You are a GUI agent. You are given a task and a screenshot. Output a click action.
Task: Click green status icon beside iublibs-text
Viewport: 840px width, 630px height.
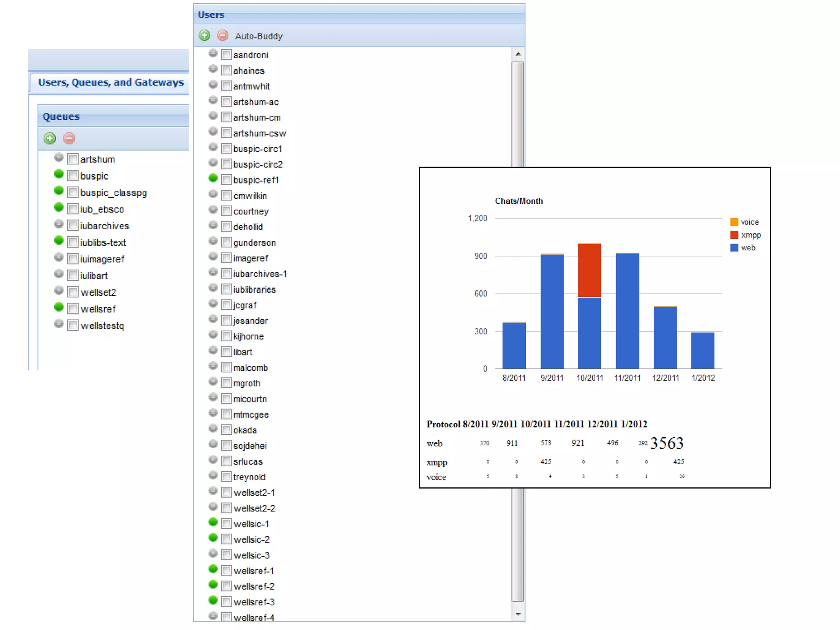pos(59,240)
